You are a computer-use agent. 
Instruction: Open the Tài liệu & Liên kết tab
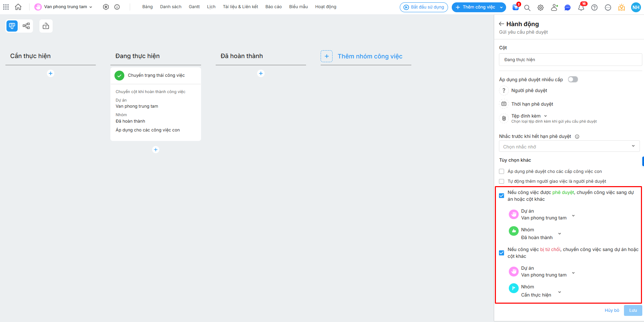click(240, 7)
